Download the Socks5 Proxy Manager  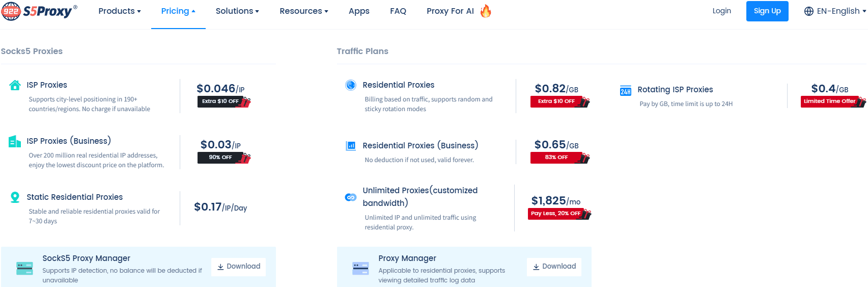pos(238,267)
